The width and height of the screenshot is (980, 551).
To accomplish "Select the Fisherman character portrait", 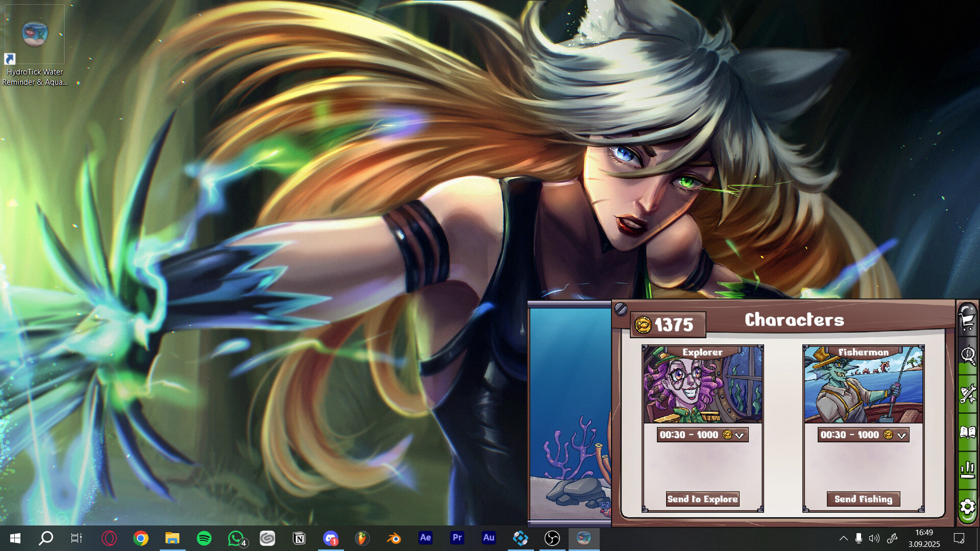I will 863,385.
